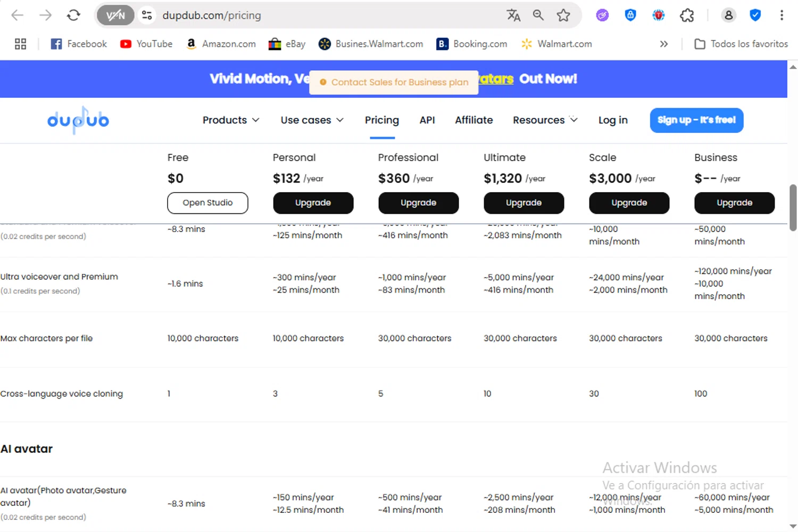Click the Out Now! banner text
Viewport: 798px width, 532px height.
coord(548,79)
